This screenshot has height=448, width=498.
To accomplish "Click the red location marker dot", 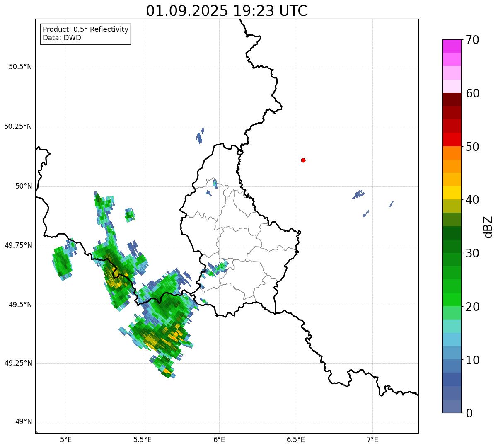I will pos(303,160).
